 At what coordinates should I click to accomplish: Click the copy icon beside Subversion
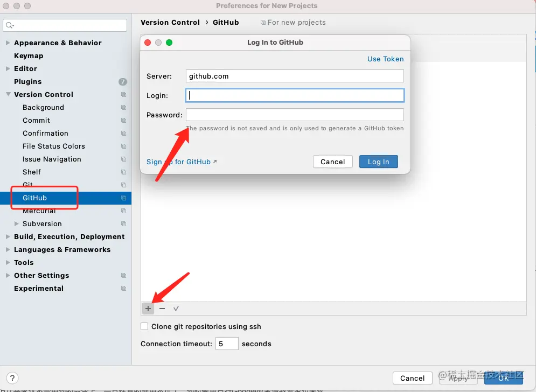(x=124, y=224)
